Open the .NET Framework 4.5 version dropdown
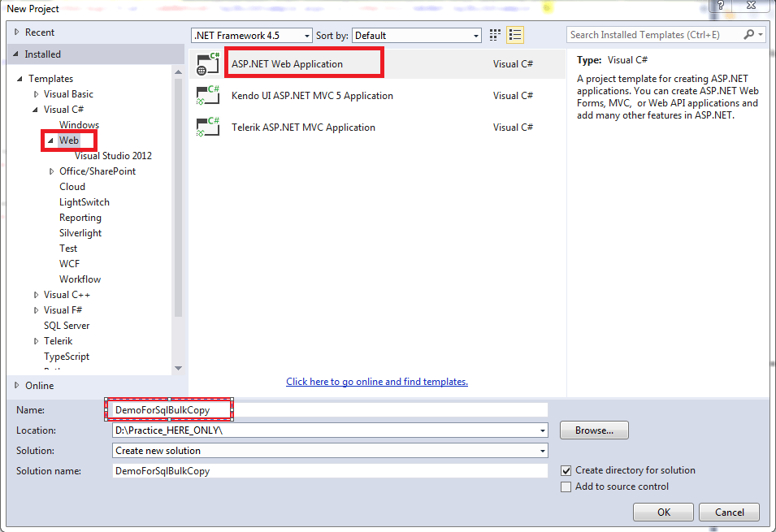Screen dimensions: 776x532 (x=307, y=36)
